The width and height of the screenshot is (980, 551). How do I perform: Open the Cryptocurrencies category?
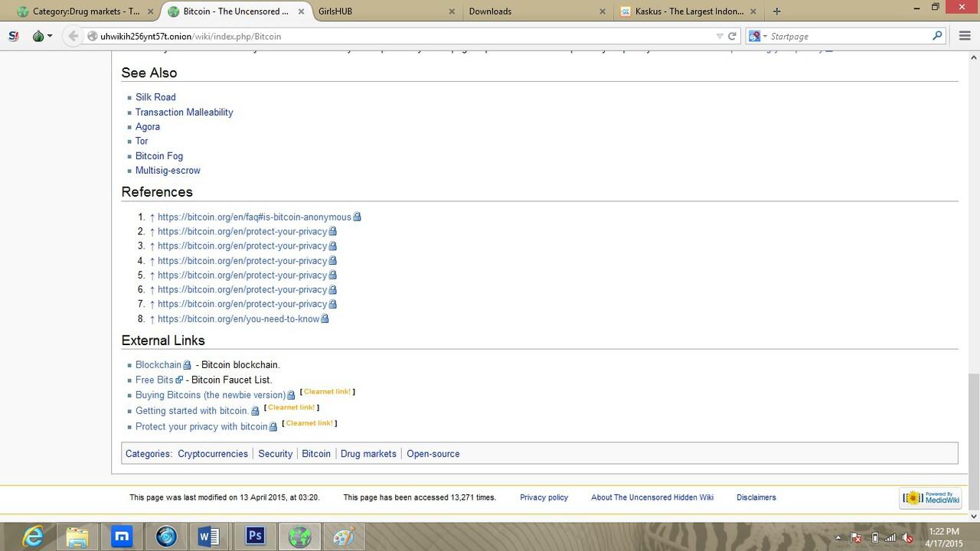(x=213, y=454)
